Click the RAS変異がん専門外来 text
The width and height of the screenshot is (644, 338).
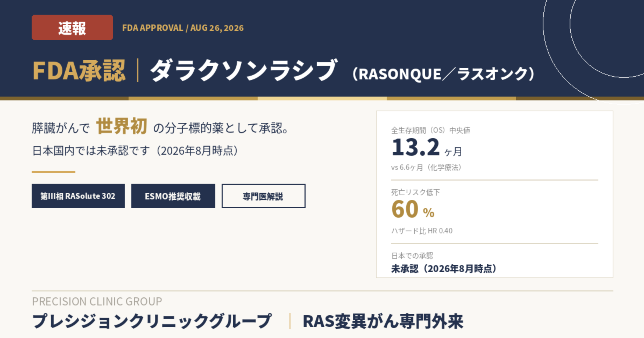coord(383,321)
